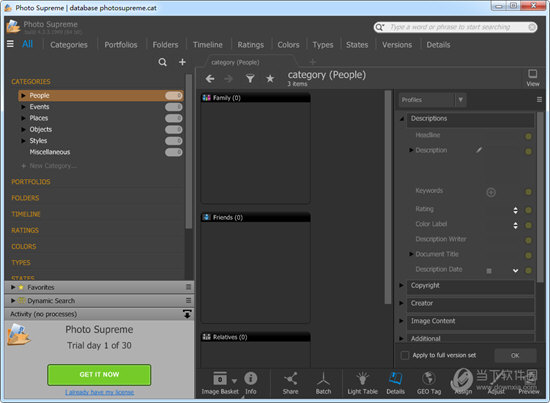Switch to the Ratings tab

[x=250, y=45]
